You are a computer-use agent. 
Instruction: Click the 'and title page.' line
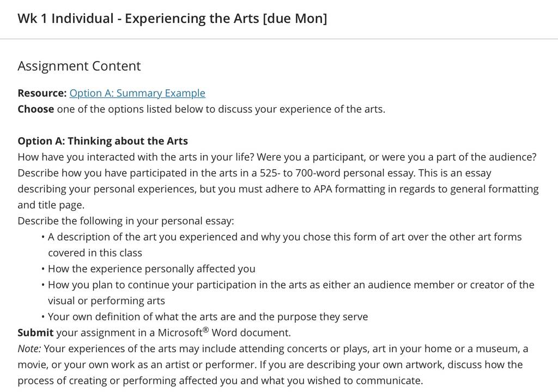tap(51, 205)
